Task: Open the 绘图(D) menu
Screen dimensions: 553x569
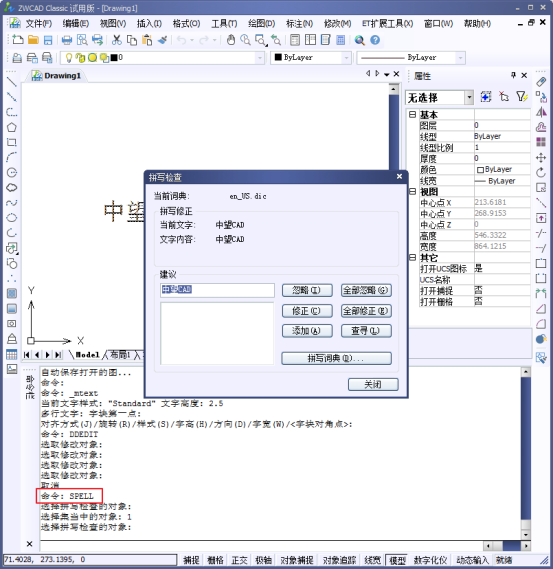Action: (261, 24)
